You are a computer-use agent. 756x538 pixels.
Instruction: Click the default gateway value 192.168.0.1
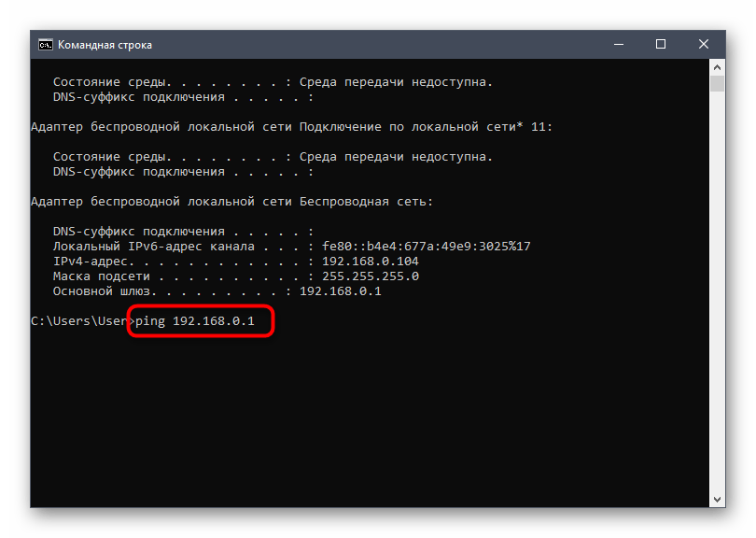340,291
